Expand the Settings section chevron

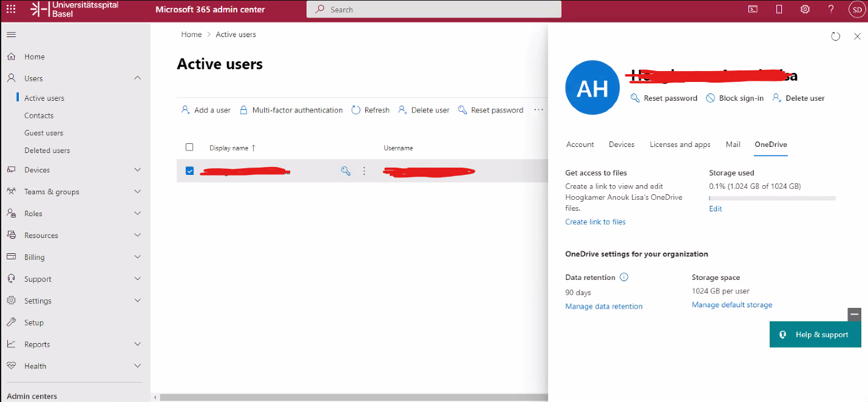pos(138,301)
